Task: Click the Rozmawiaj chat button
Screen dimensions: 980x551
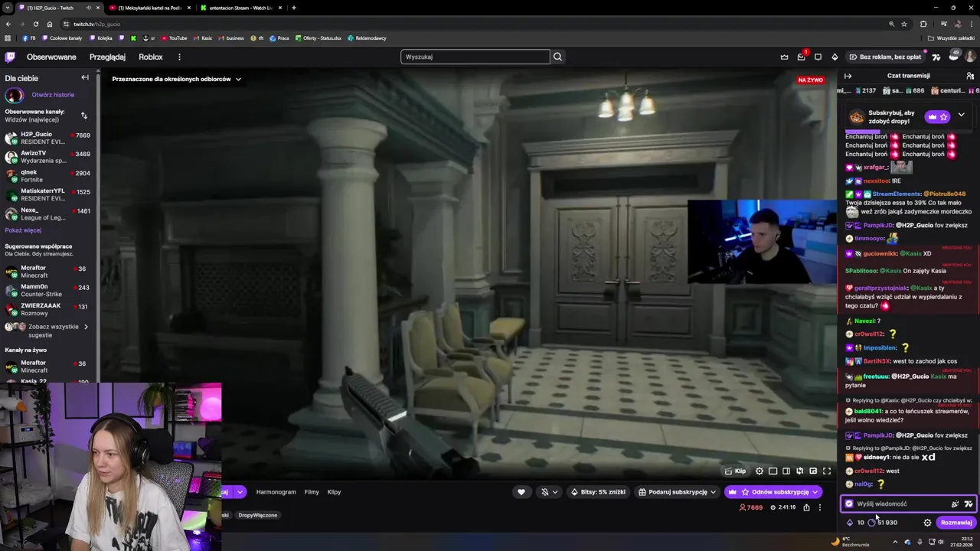Action: point(956,523)
